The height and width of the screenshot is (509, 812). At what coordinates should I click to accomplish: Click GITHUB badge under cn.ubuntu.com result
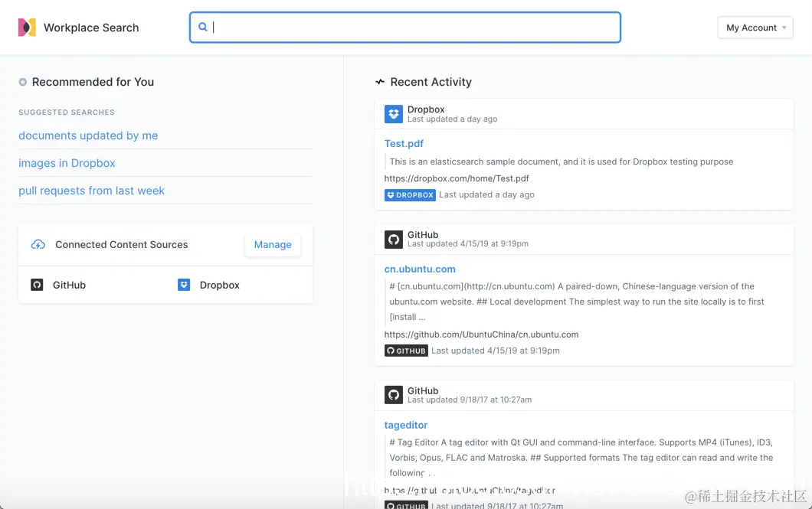406,351
